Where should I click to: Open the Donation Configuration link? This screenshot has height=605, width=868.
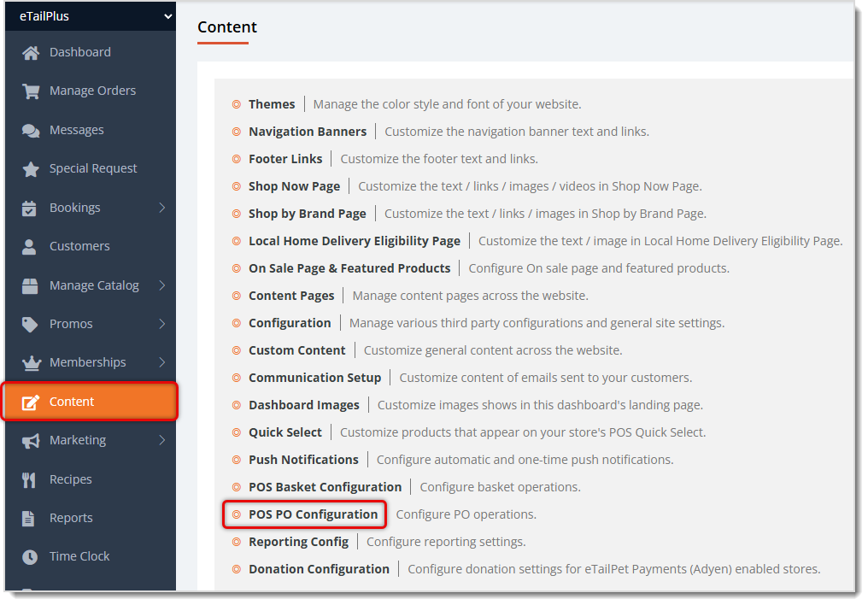(x=319, y=569)
